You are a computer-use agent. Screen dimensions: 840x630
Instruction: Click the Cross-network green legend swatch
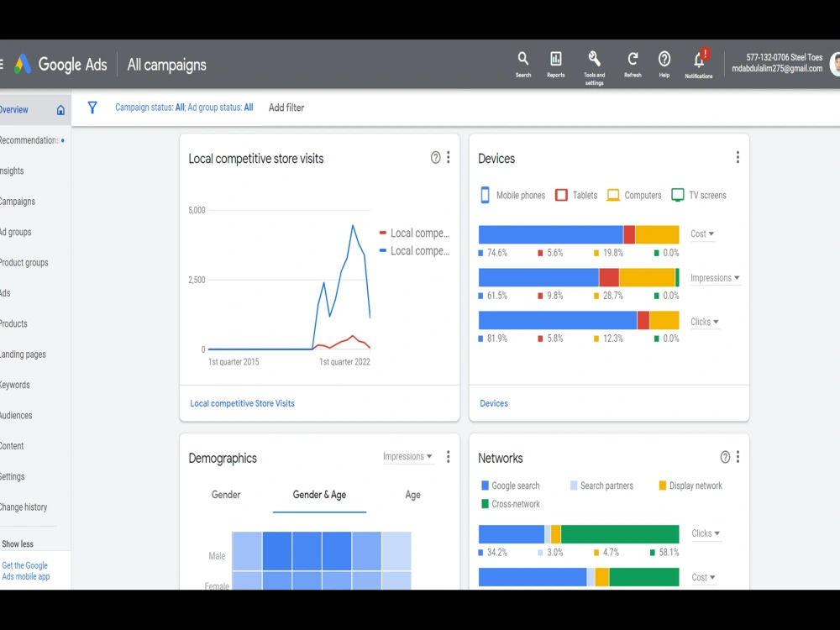(485, 503)
